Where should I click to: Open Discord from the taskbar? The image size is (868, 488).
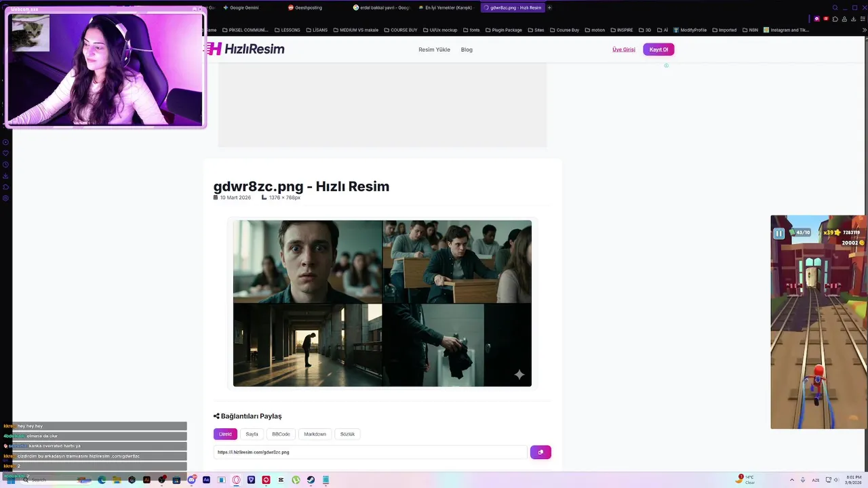tap(192, 480)
